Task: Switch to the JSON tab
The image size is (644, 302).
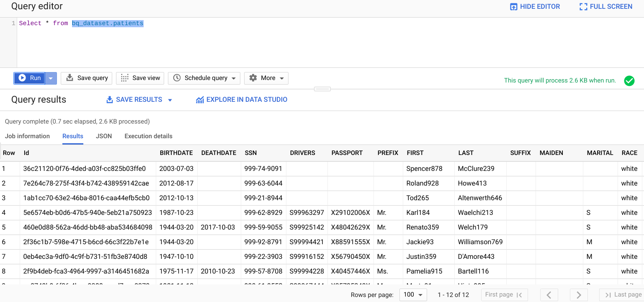Action: [x=104, y=136]
